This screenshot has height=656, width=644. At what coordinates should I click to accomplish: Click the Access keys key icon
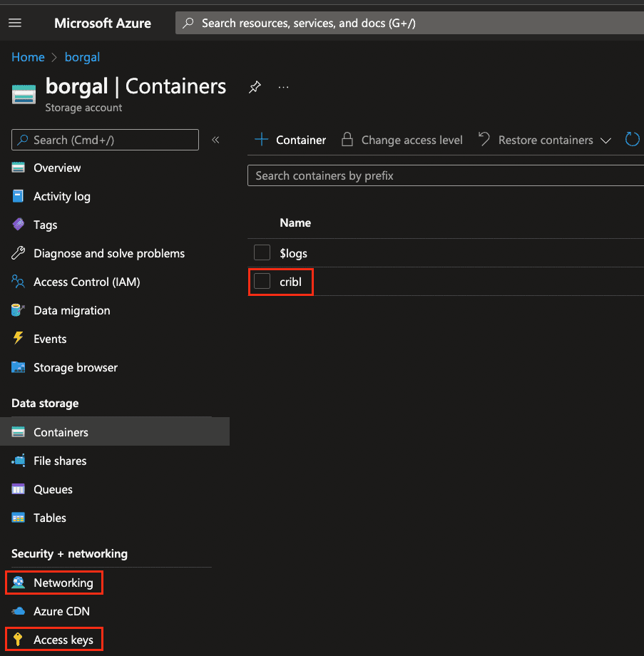[19, 640]
